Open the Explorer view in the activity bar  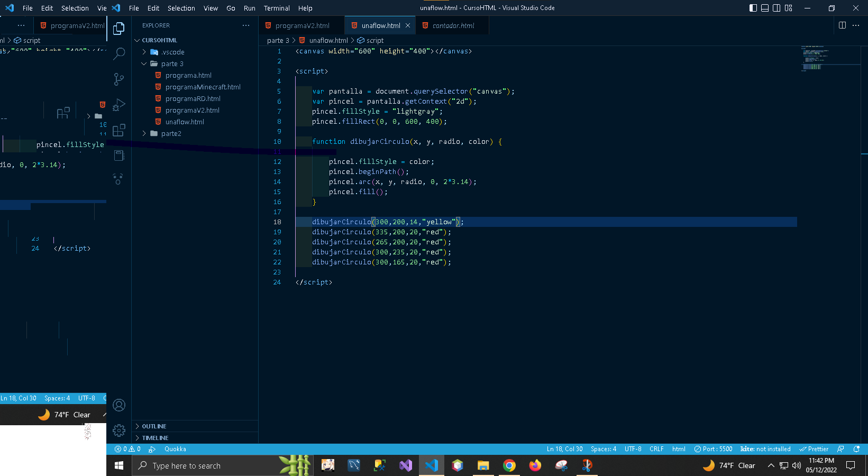[119, 29]
